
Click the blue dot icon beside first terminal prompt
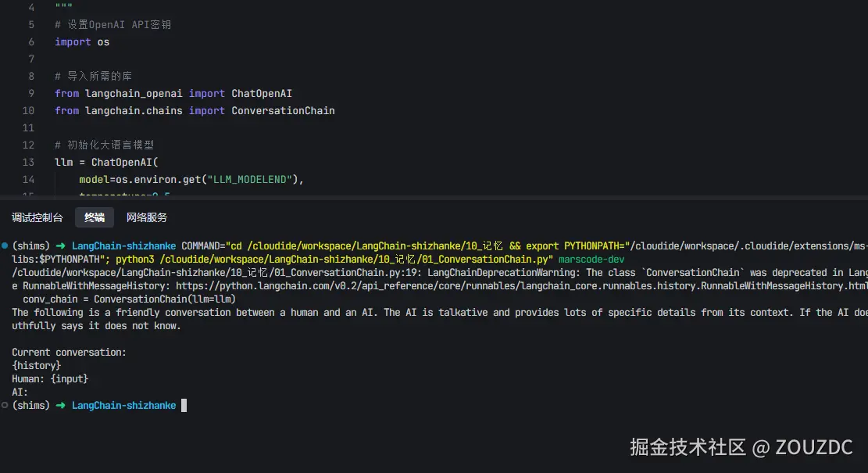point(5,245)
